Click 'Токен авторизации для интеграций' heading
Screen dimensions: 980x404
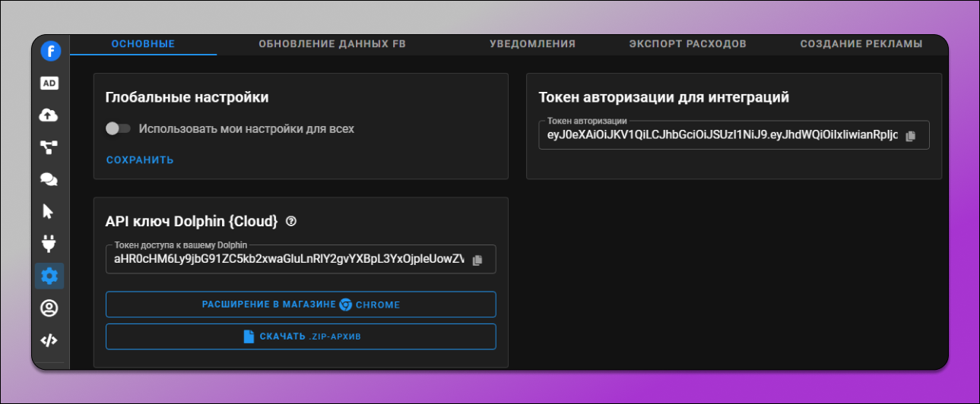[x=664, y=97]
